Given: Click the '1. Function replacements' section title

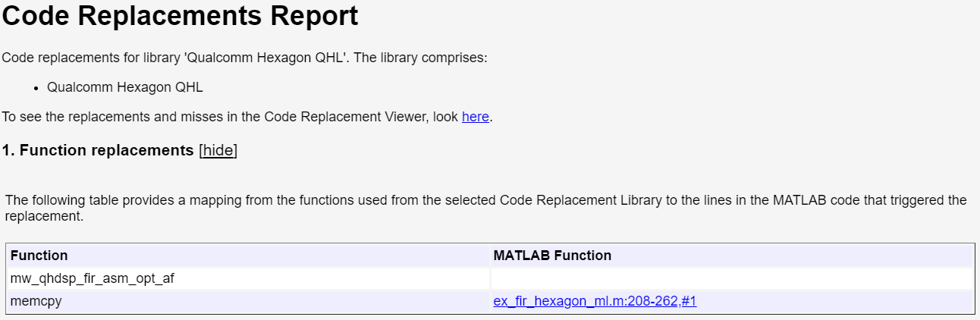Looking at the screenshot, I should click(98, 150).
